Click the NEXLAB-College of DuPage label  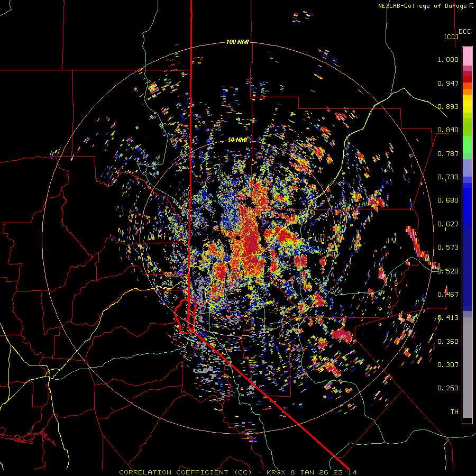pos(425,6)
